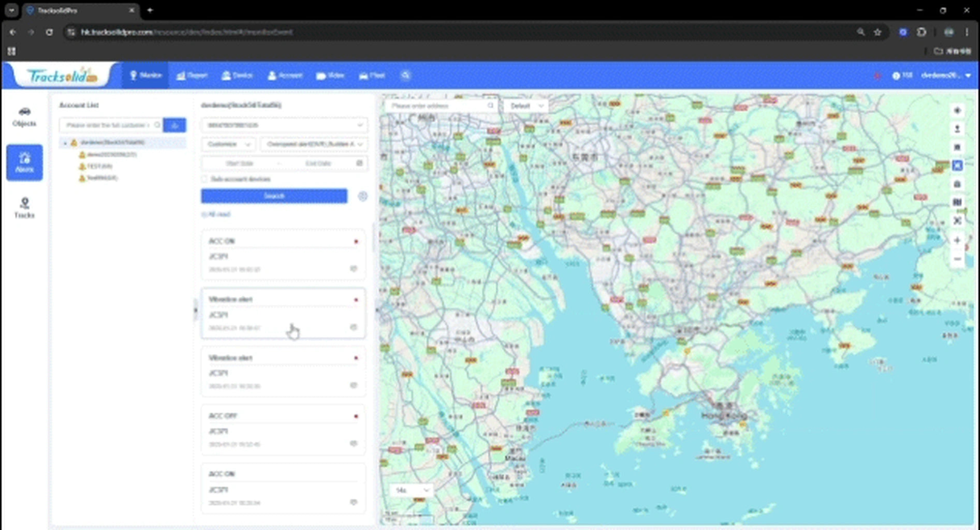
Task: Switch to the Report tab
Action: coord(192,76)
